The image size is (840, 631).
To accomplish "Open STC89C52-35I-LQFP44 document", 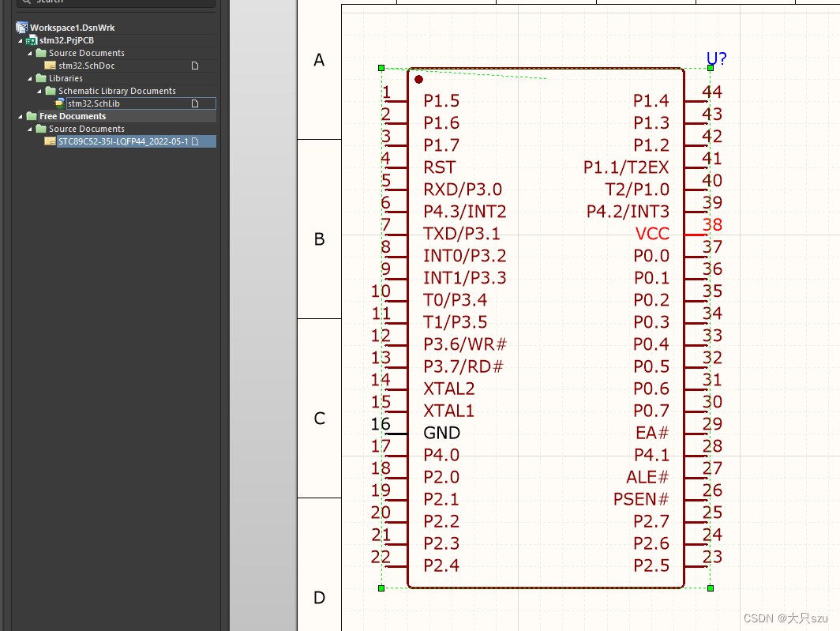I will point(123,141).
